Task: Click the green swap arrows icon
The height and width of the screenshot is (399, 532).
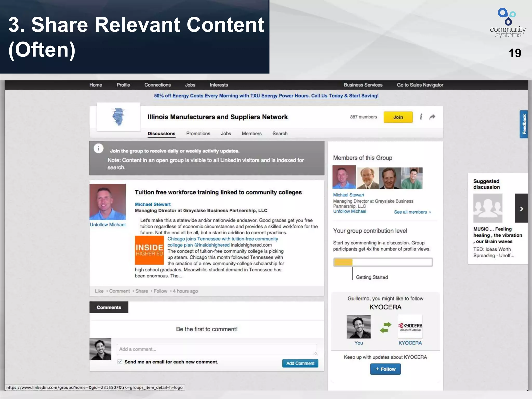Action: point(385,327)
